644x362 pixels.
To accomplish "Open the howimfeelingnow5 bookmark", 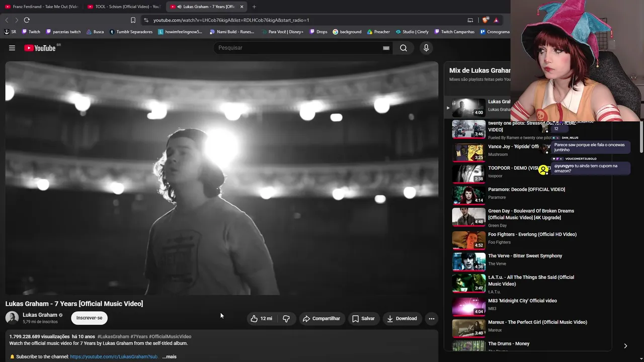I will click(180, 32).
